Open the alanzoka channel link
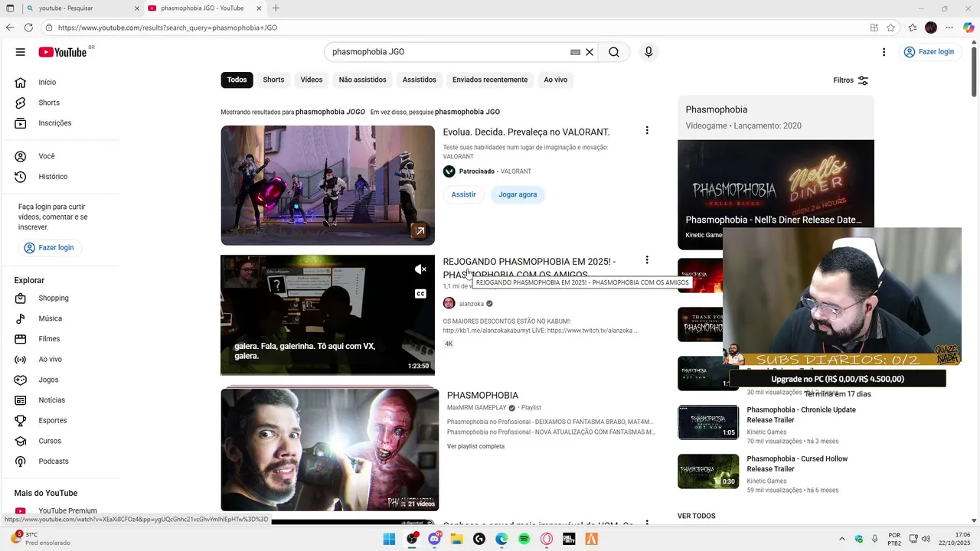This screenshot has height=551, width=980. 472,304
